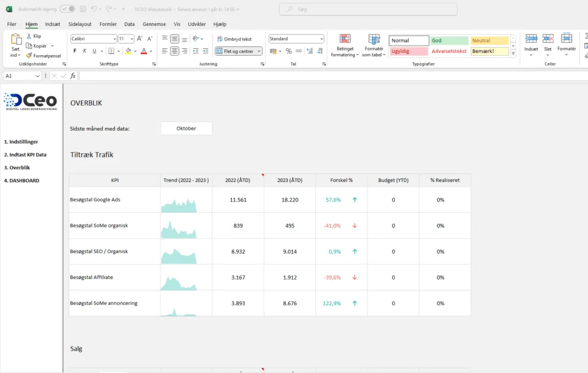
Task: Open the Name Box dropdown arrow
Action: (37, 76)
